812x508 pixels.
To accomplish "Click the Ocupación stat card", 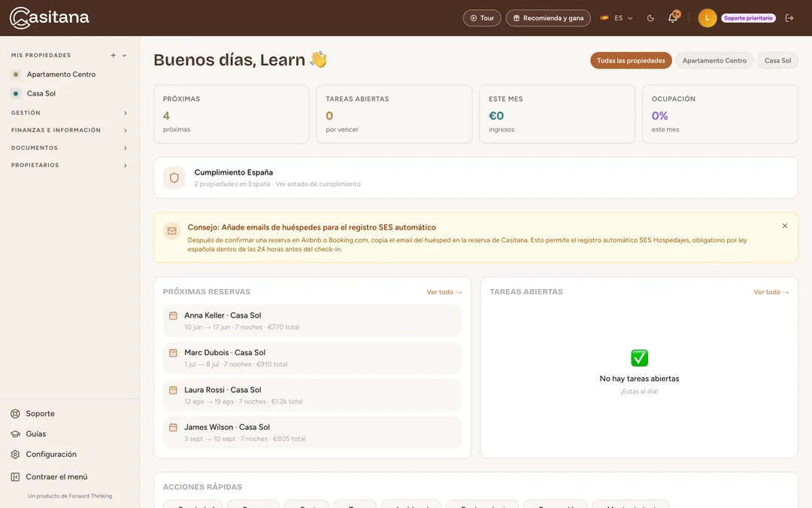I will coord(720,114).
